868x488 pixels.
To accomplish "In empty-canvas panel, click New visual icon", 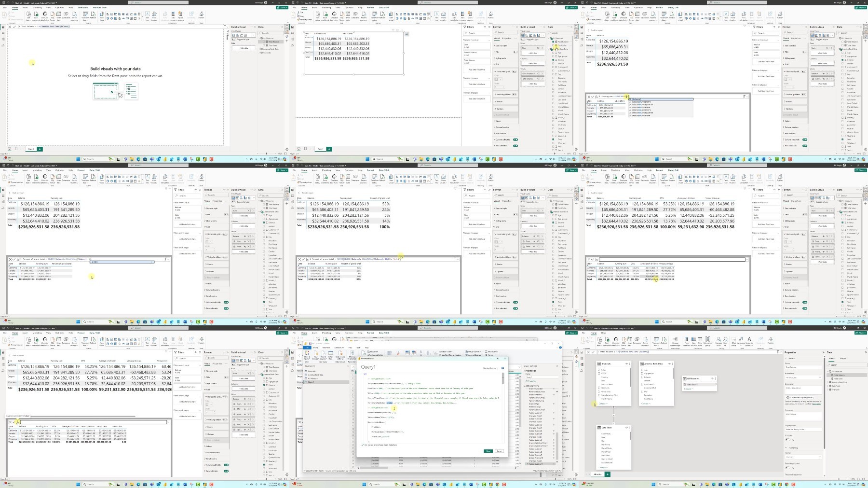I will tap(102, 16).
